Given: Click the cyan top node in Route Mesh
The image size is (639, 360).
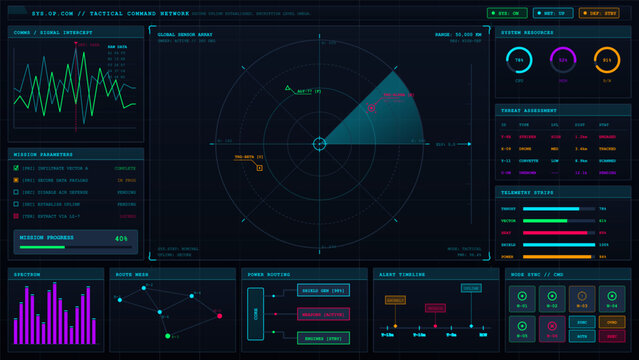Looking at the screenshot, I should tap(144, 288).
